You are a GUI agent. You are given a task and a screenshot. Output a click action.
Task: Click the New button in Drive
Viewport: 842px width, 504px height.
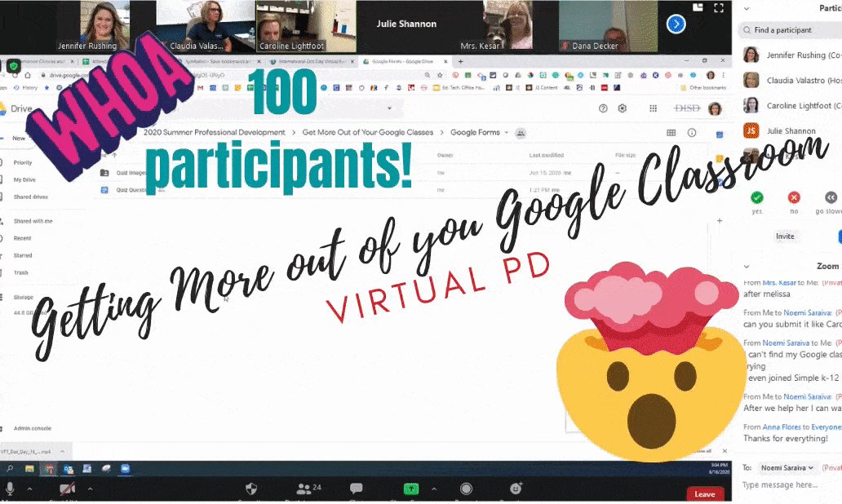(18, 139)
